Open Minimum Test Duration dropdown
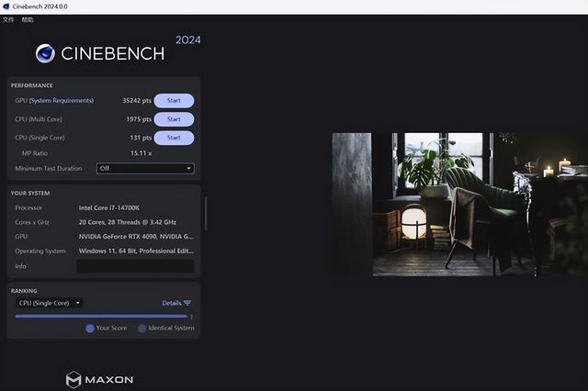588x391 pixels. pyautogui.click(x=145, y=169)
